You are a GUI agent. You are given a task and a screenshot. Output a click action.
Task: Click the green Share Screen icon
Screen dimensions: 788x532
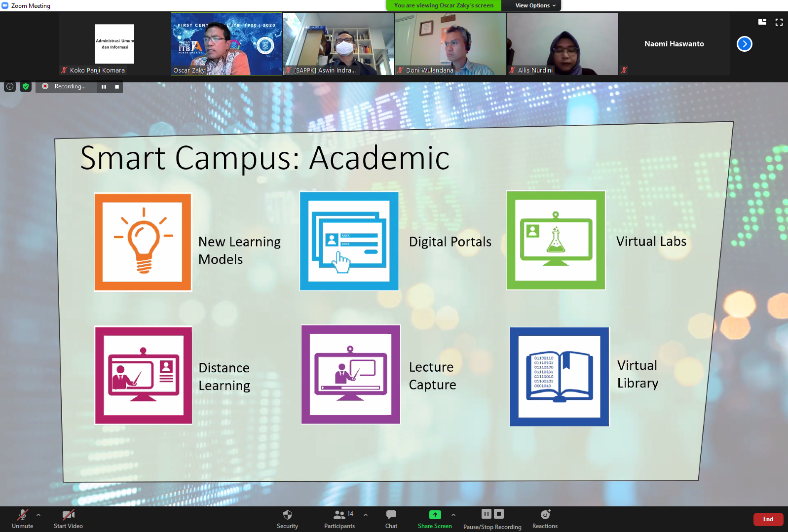pos(435,515)
